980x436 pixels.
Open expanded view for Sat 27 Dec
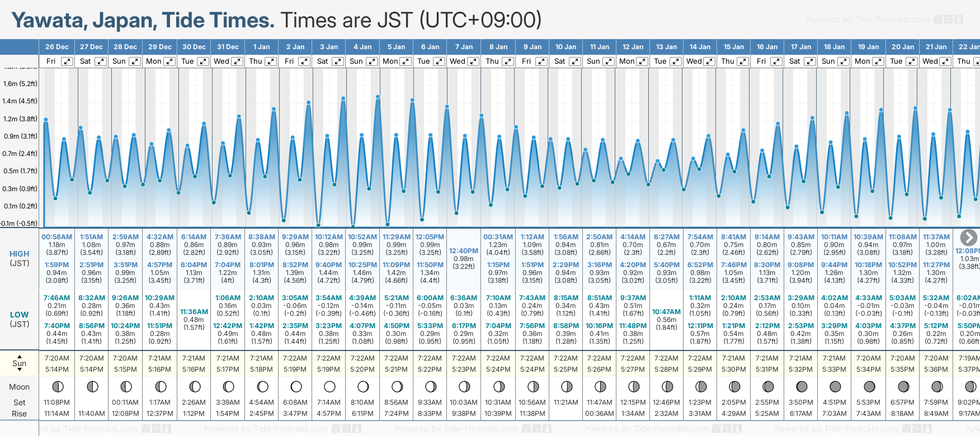pyautogui.click(x=101, y=61)
